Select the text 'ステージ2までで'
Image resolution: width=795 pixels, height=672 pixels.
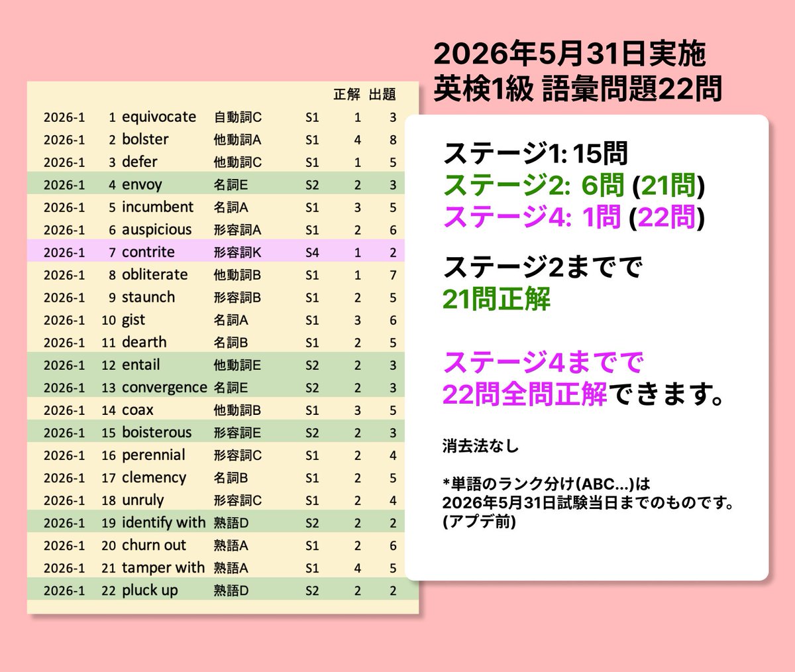(x=543, y=268)
